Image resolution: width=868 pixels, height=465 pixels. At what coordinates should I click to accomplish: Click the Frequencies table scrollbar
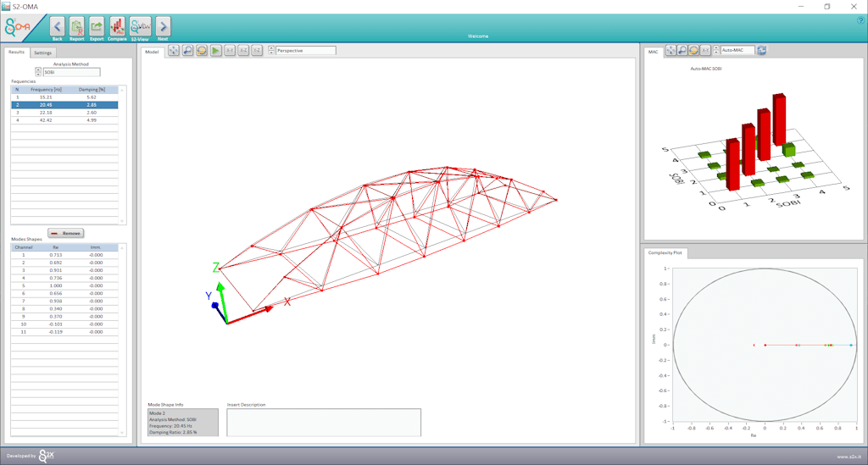point(122,155)
